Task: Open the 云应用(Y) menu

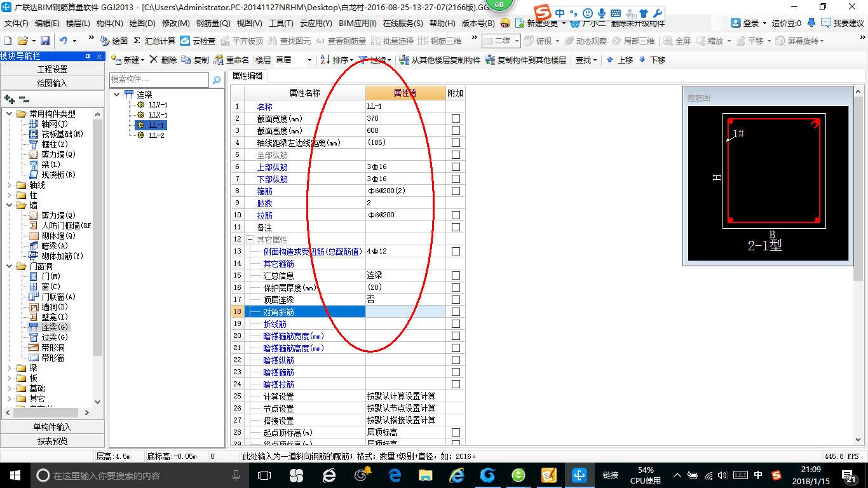Action: click(316, 24)
